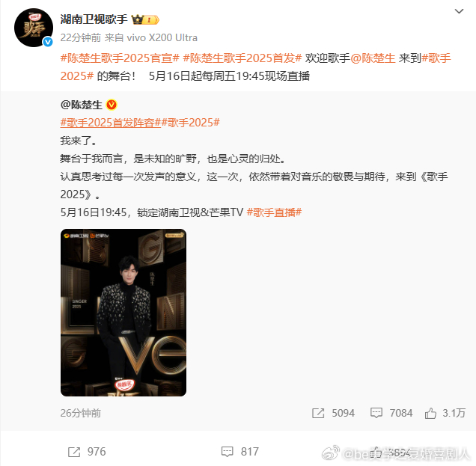Image resolution: width=476 pixels, height=466 pixels.
Task: Open hashtag #陈楚生歌手2025官宣#
Action: pos(120,58)
